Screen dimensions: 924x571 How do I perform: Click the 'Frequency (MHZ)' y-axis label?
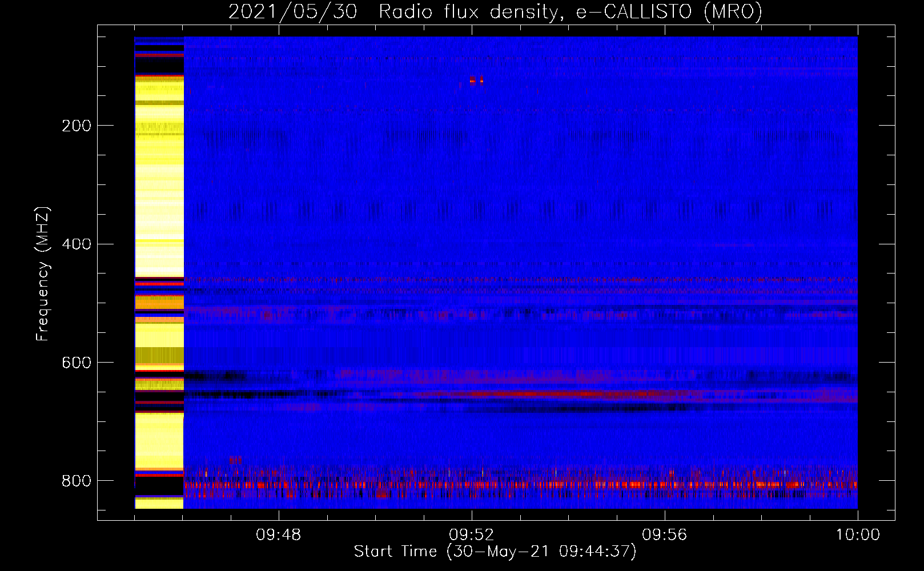coord(43,274)
